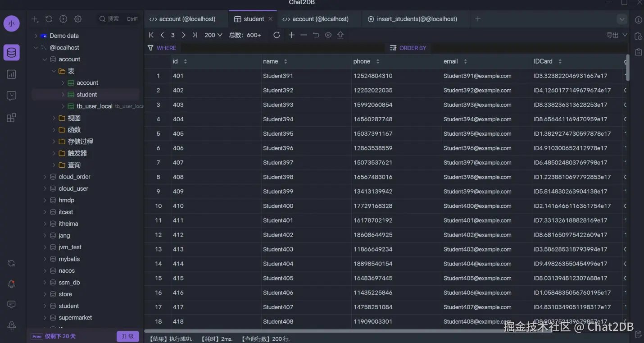Viewport: 644px width, 343px height.
Task: Jump to the last page of results
Action: (x=195, y=35)
